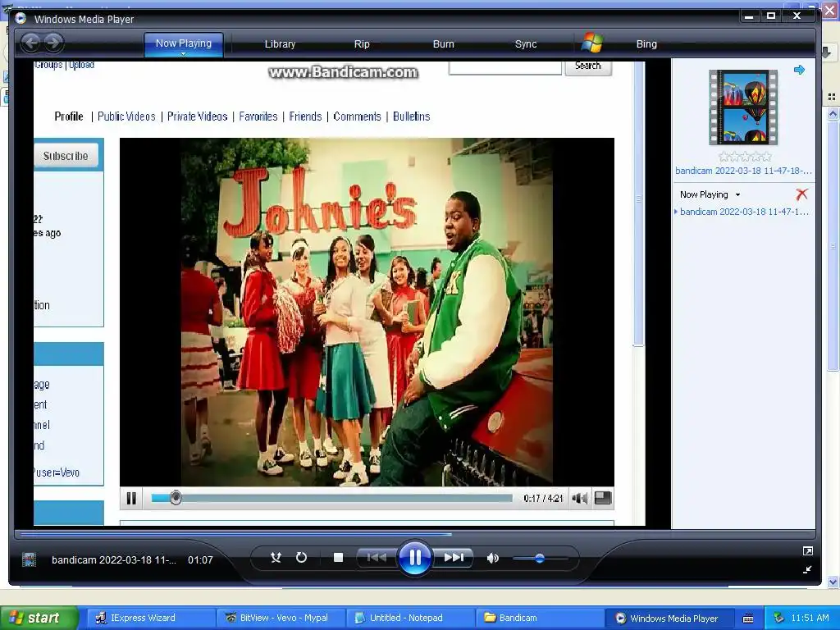840x630 pixels.
Task: Switch to the Burn tab
Action: pos(443,44)
